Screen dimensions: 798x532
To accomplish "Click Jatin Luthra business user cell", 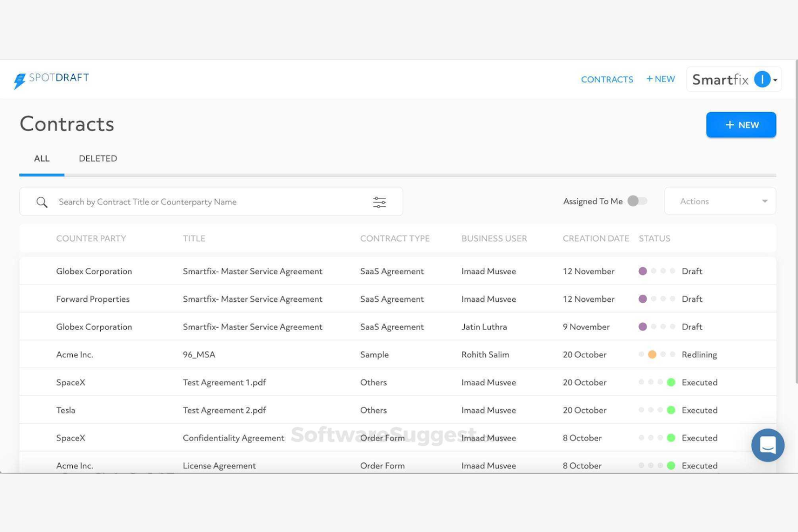I will point(484,327).
